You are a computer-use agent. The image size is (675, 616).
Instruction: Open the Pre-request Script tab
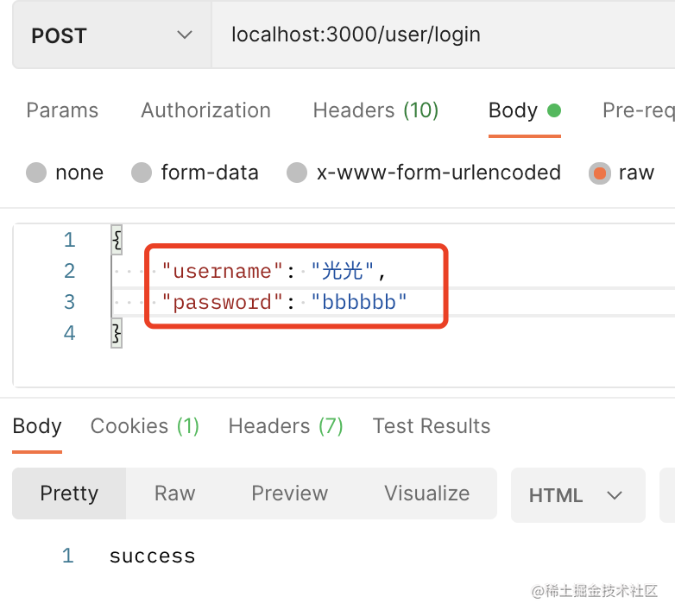pos(639,110)
